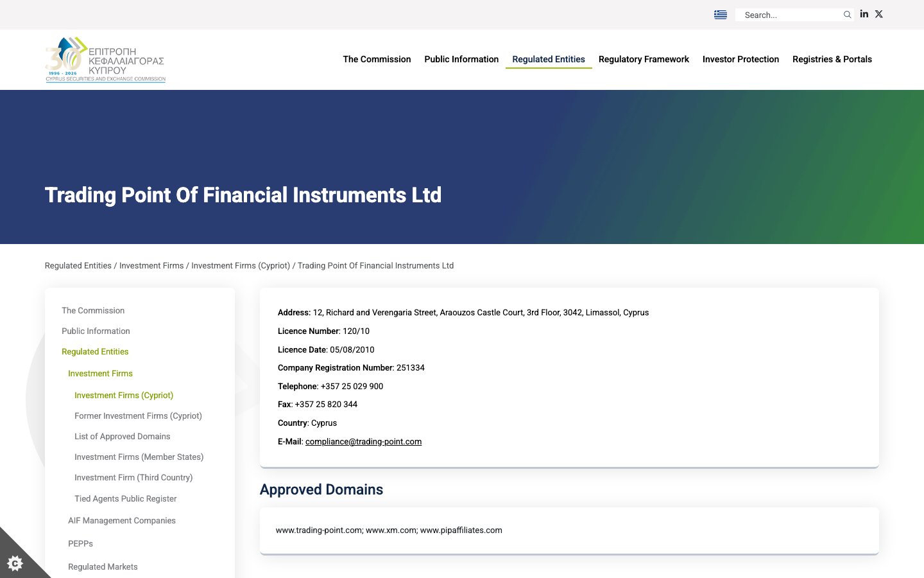Viewport: 924px width, 578px height.
Task: Go to Regulated Entities breadcrumb
Action: coord(78,266)
